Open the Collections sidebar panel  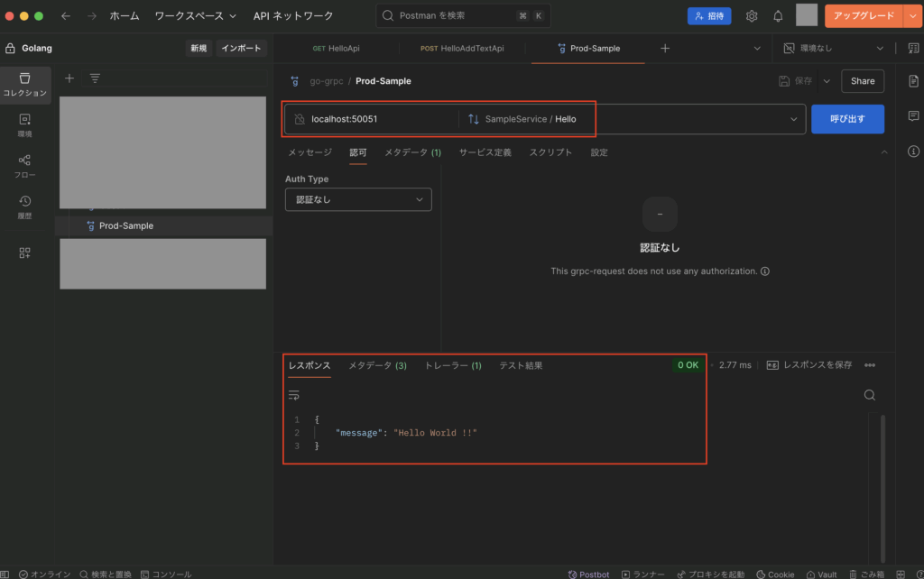(24, 85)
